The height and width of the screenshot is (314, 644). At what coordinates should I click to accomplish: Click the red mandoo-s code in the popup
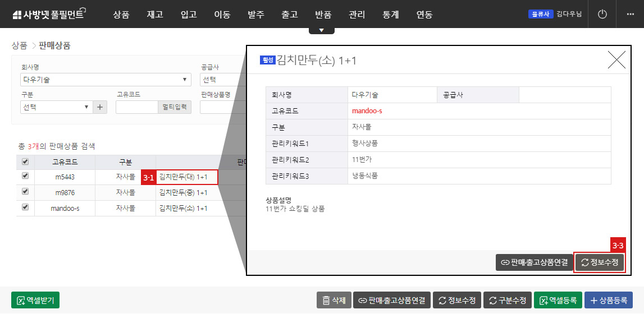[367, 110]
